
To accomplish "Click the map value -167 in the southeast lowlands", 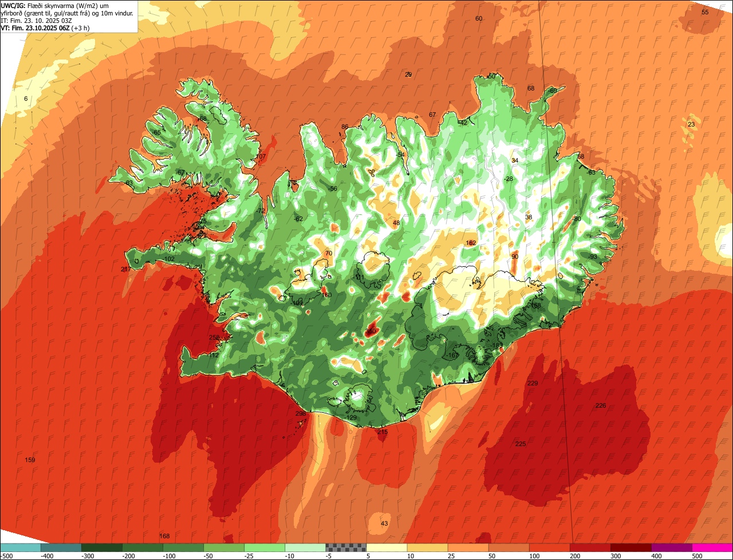I will 452,355.
